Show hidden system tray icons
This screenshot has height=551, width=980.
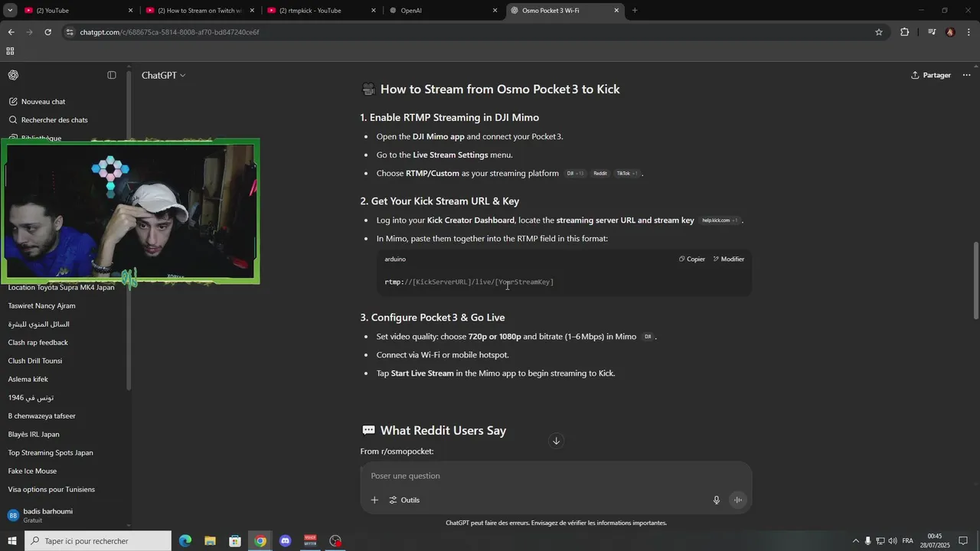tap(856, 541)
